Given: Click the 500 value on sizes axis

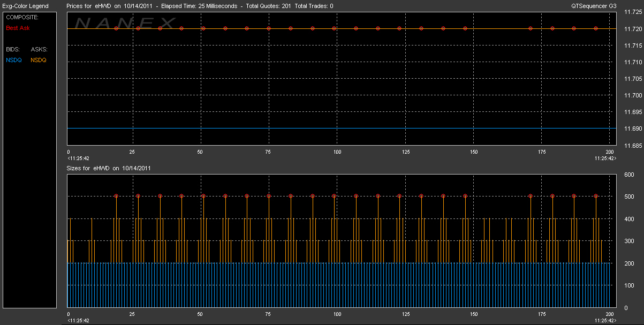Looking at the screenshot, I should (630, 196).
